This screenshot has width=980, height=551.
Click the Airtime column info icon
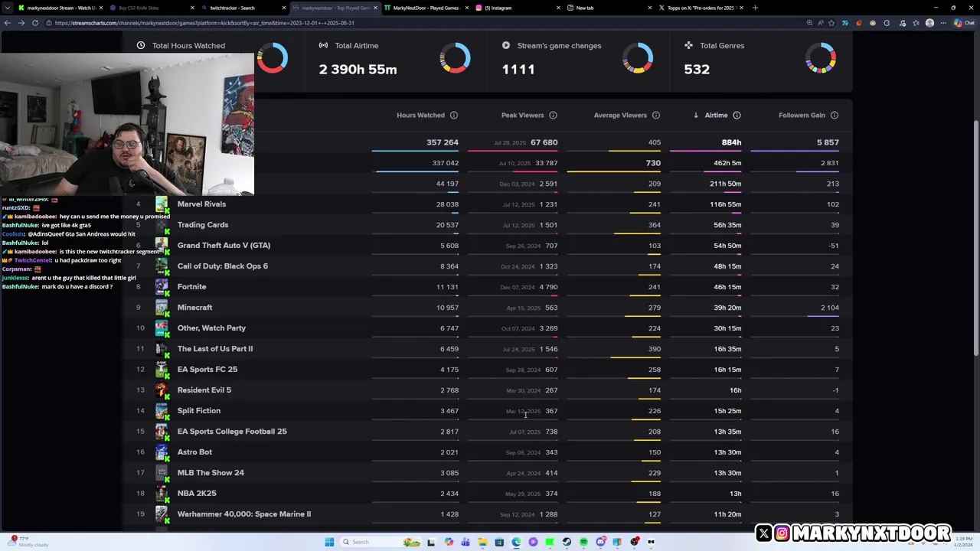click(x=737, y=116)
